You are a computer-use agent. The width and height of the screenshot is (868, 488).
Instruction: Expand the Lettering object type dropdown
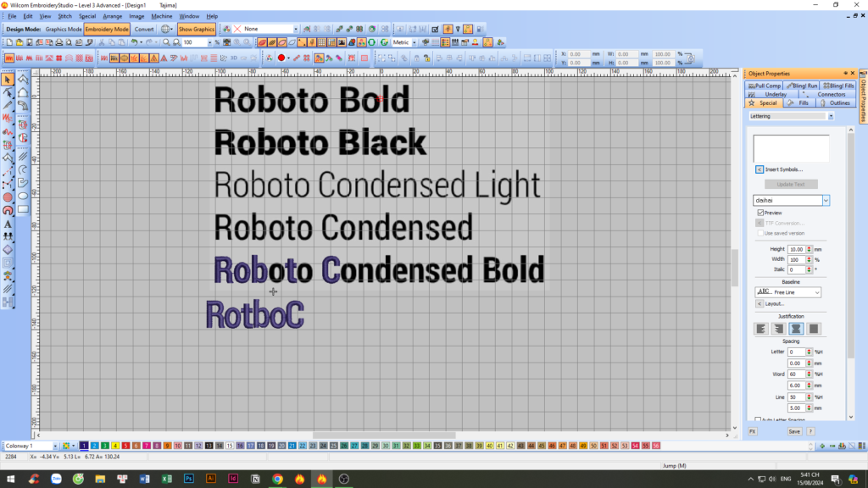[x=831, y=116]
